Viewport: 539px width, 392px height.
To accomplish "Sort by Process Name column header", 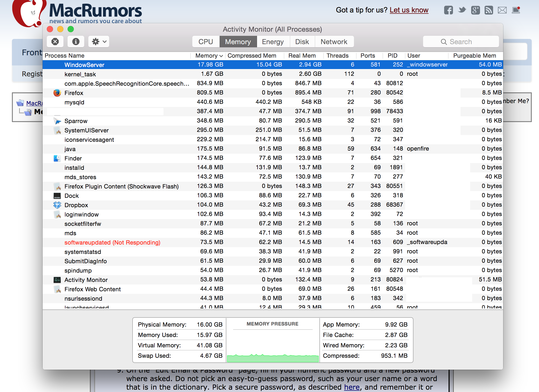I will [x=117, y=56].
